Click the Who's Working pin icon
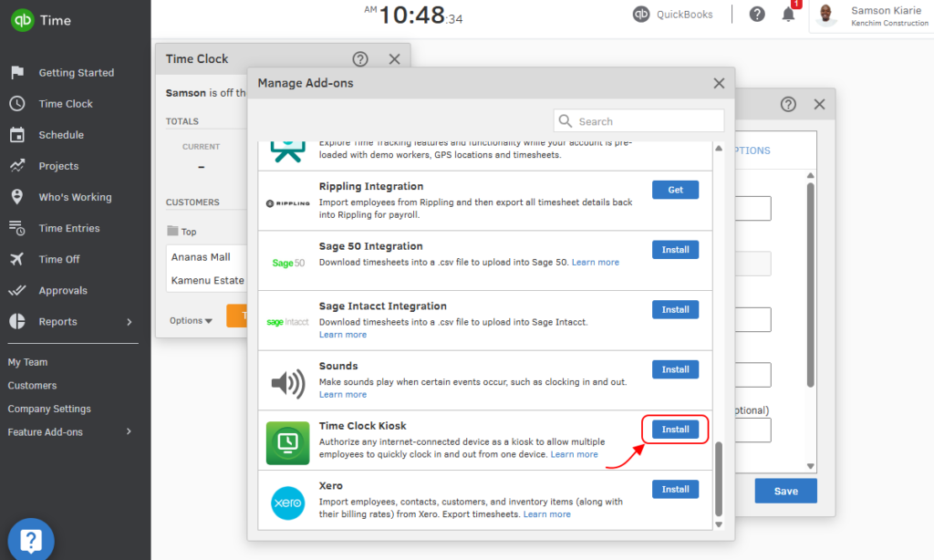The height and width of the screenshot is (560, 934). coord(17,197)
